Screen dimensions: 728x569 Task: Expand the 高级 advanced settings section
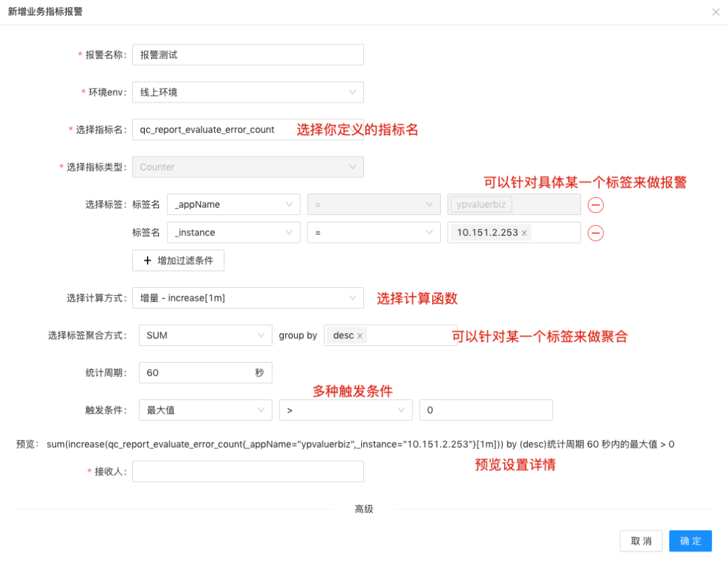[364, 509]
